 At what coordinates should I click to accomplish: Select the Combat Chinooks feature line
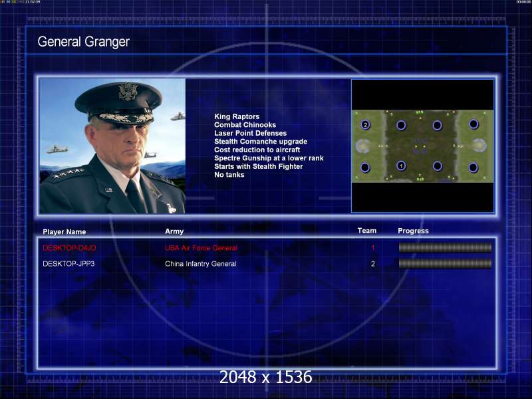245,125
